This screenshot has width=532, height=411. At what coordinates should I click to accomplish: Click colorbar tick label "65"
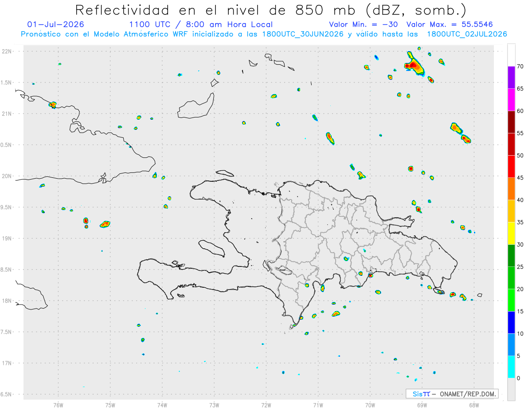[520, 89]
